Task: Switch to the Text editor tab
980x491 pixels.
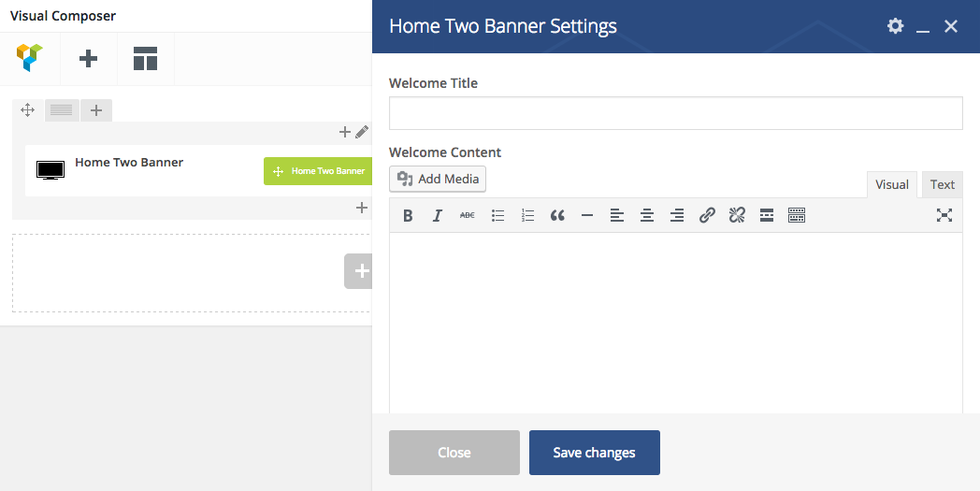Action: (942, 184)
